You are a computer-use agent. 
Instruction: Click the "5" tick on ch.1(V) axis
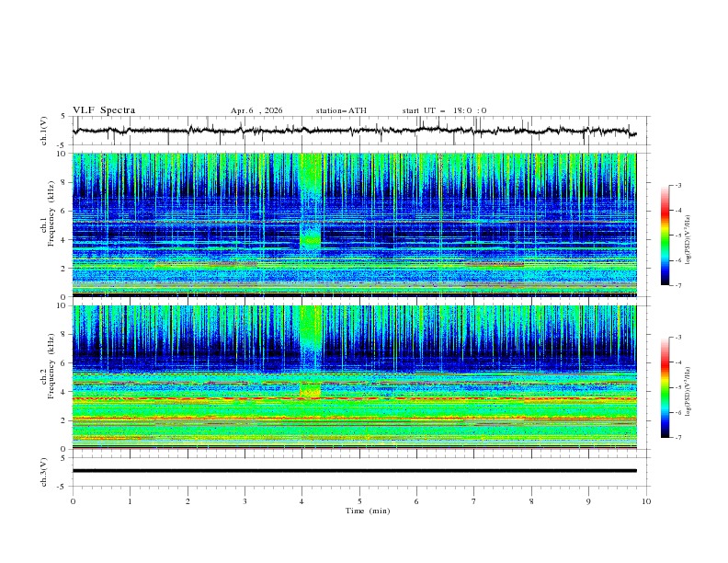[x=63, y=116]
